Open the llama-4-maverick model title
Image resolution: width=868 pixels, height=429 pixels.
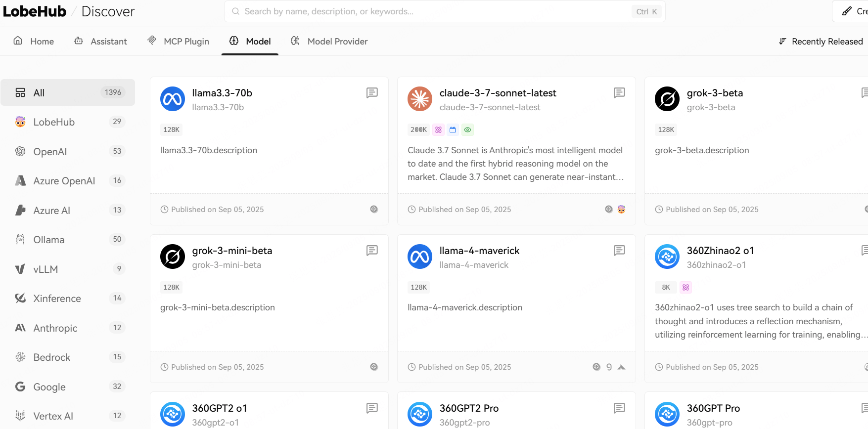coord(479,251)
